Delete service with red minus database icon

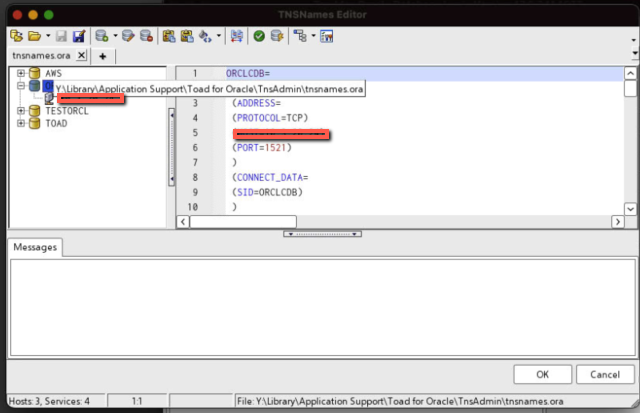[x=146, y=36]
